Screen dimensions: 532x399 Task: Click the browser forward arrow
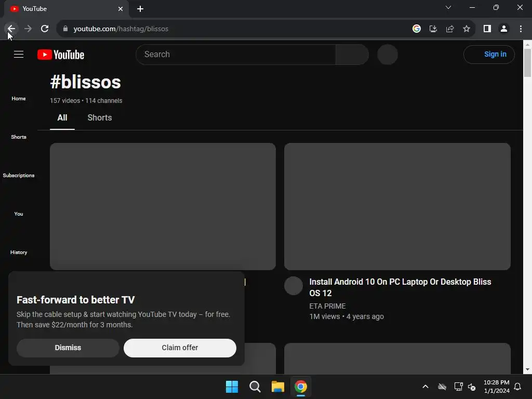[x=28, y=29]
